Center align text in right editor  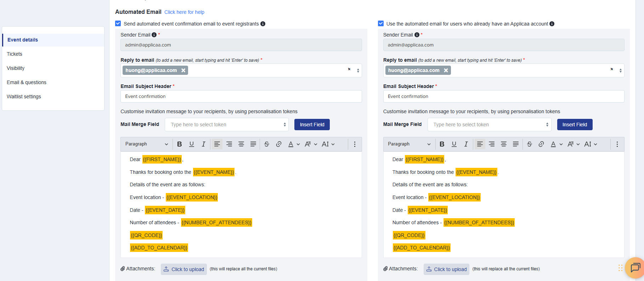pyautogui.click(x=504, y=144)
